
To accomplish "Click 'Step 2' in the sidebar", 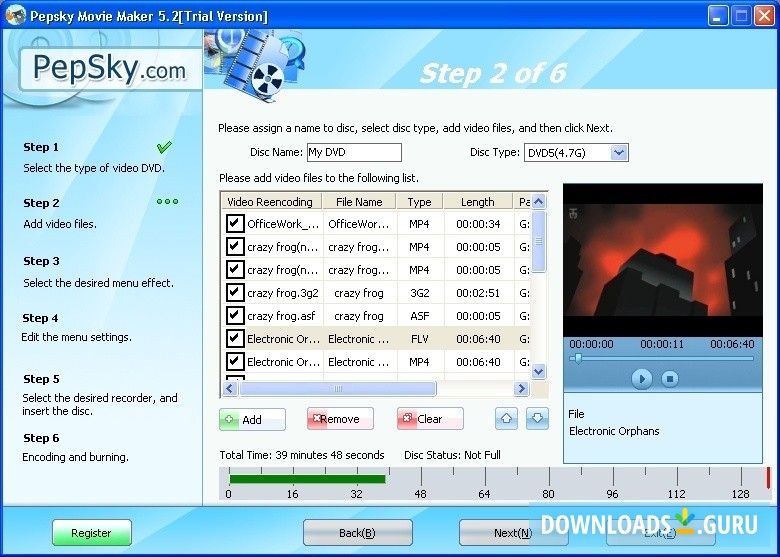I will [x=41, y=203].
